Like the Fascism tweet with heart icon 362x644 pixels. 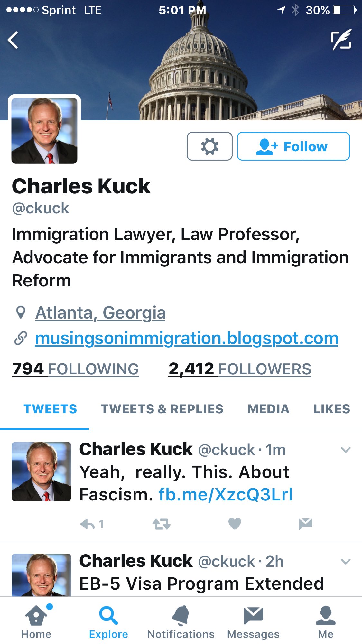tap(235, 524)
